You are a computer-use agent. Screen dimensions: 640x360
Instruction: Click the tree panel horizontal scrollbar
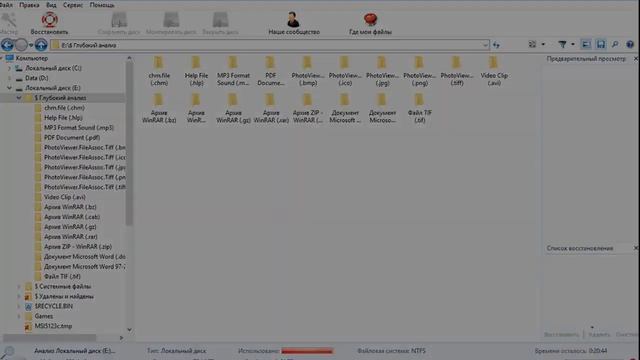tap(50, 338)
